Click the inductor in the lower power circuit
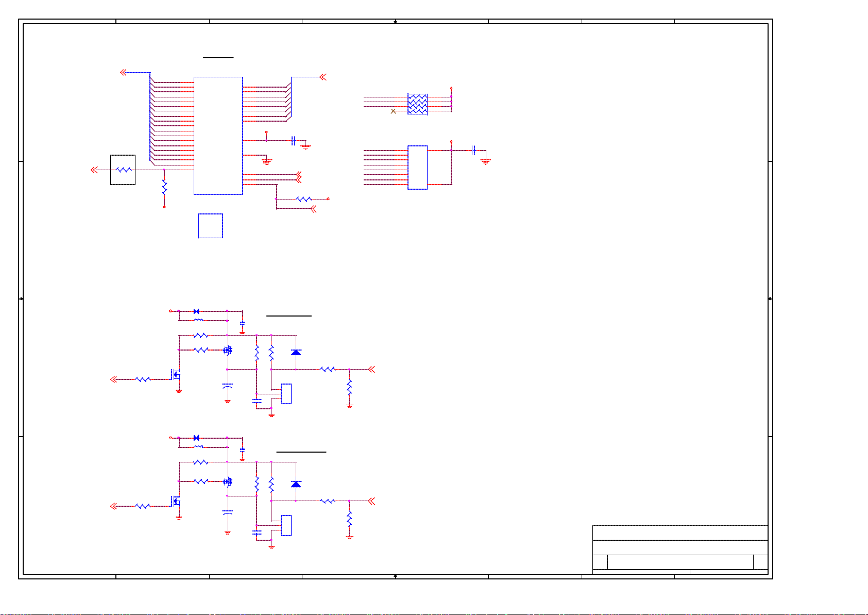 pos(198,447)
